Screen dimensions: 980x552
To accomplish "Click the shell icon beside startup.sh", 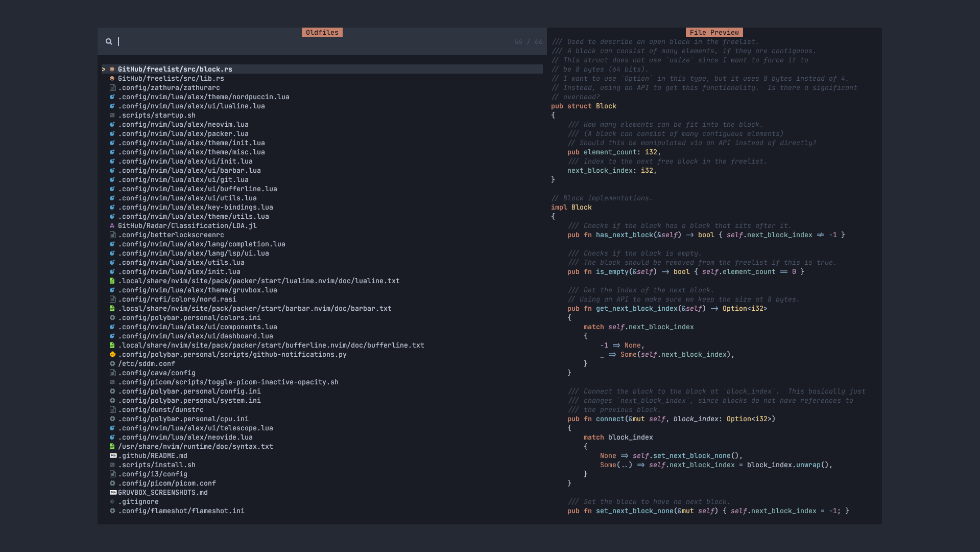I will 112,115.
